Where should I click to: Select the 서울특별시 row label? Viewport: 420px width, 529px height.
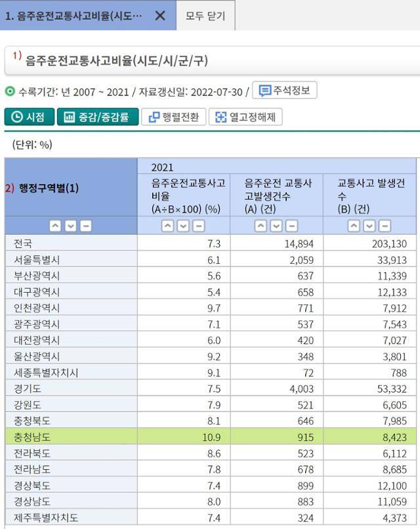coord(37,260)
